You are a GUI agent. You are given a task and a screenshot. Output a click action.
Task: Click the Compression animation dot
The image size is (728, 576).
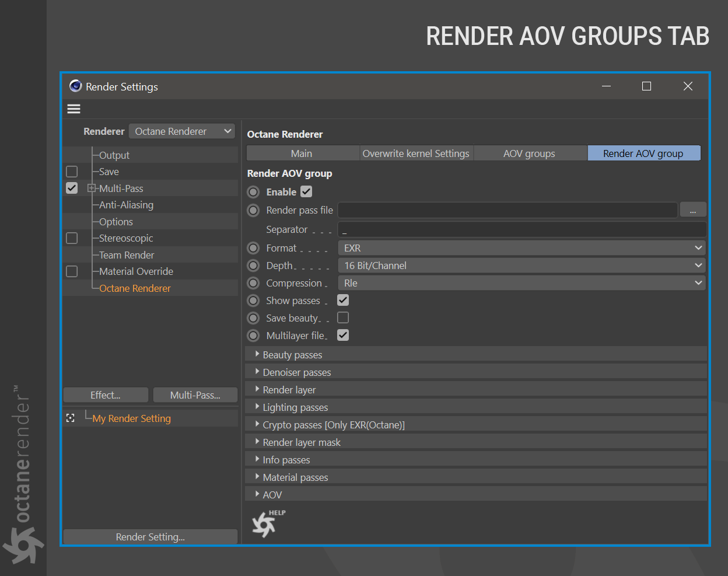click(x=253, y=283)
